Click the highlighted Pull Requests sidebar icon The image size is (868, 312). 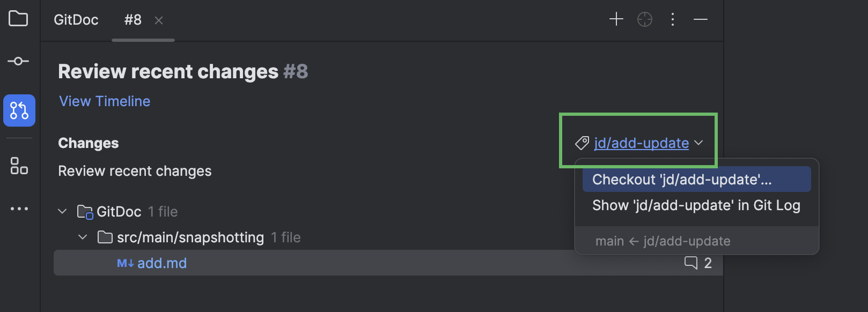click(x=19, y=110)
